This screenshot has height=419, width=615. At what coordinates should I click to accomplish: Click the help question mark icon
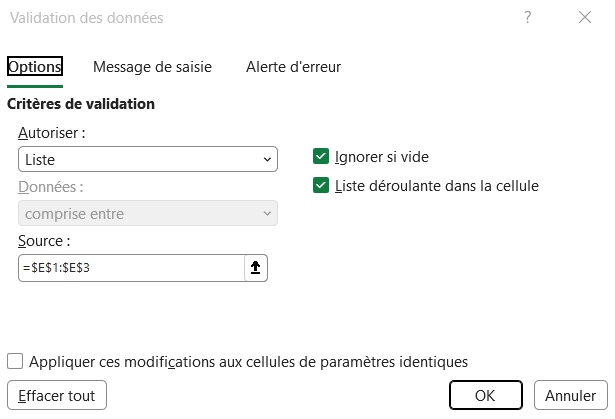[528, 17]
